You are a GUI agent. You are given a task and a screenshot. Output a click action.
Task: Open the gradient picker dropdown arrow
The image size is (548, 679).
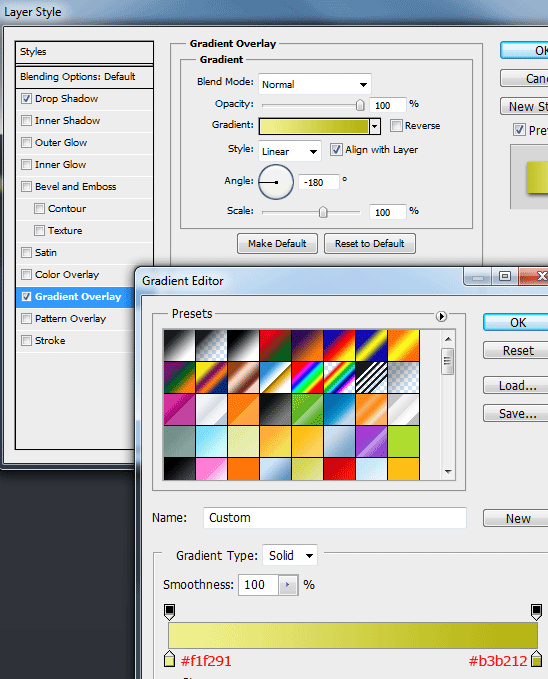tap(375, 126)
